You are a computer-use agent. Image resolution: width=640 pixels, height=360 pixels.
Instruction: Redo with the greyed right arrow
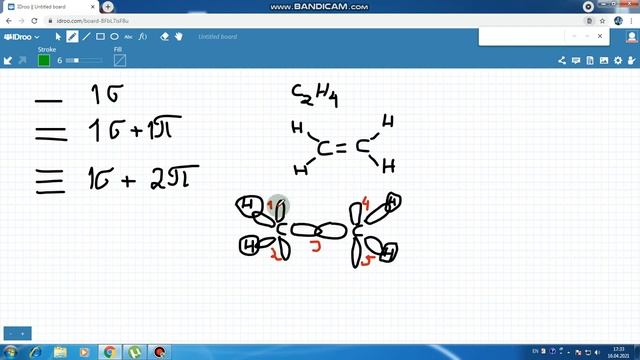tap(22, 61)
